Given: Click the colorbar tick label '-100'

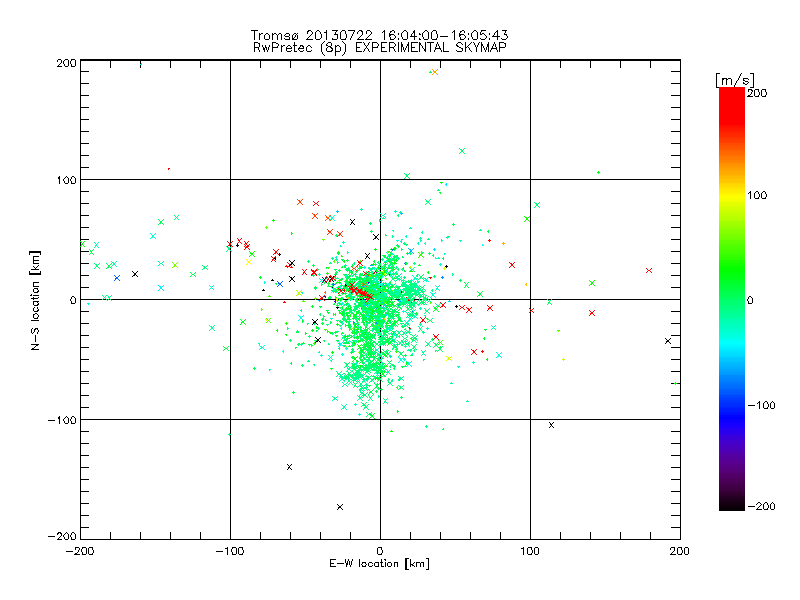Looking at the screenshot, I should point(761,405).
